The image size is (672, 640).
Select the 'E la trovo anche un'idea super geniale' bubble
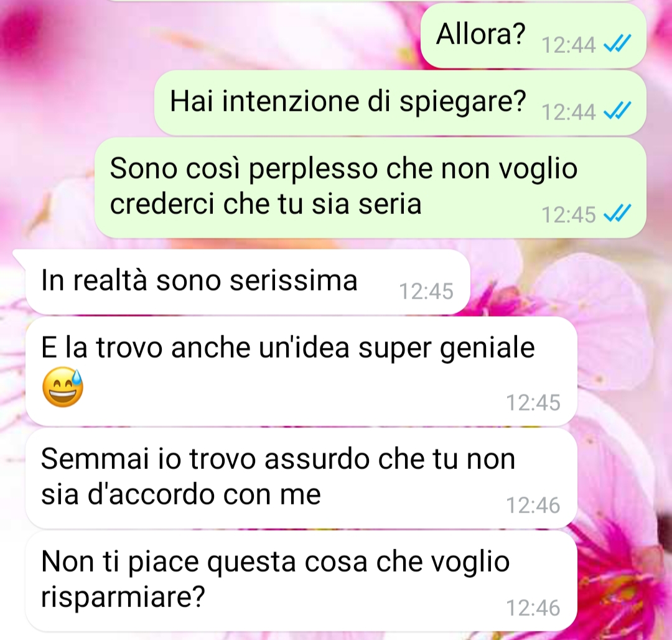[x=301, y=371]
